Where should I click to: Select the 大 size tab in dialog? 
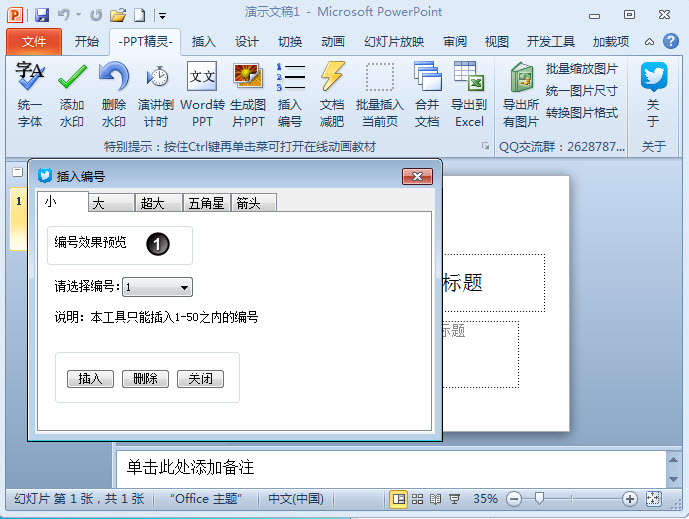click(x=111, y=203)
